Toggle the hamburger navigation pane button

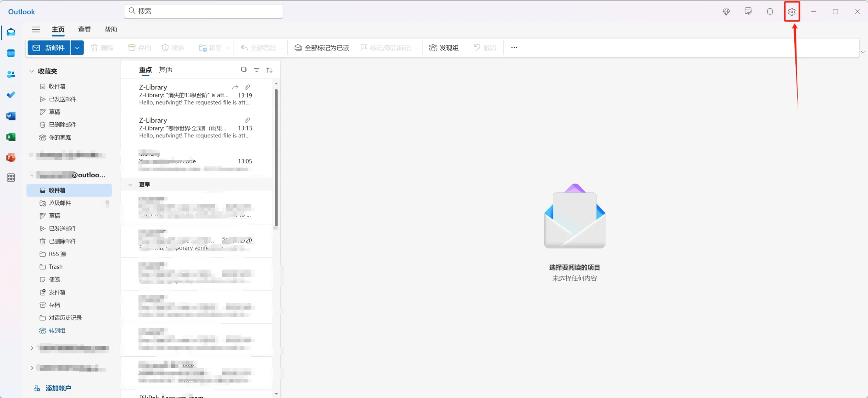(x=36, y=29)
